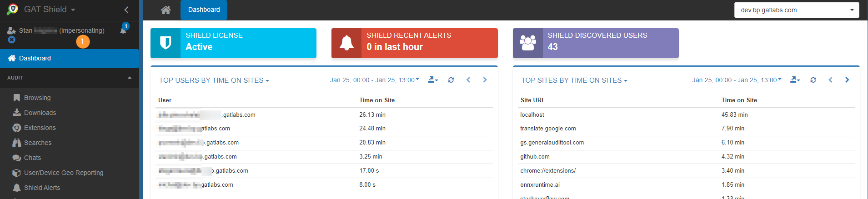Select the Dashboard tab in top bar
Image resolution: width=868 pixels, height=199 pixels.
(x=204, y=10)
